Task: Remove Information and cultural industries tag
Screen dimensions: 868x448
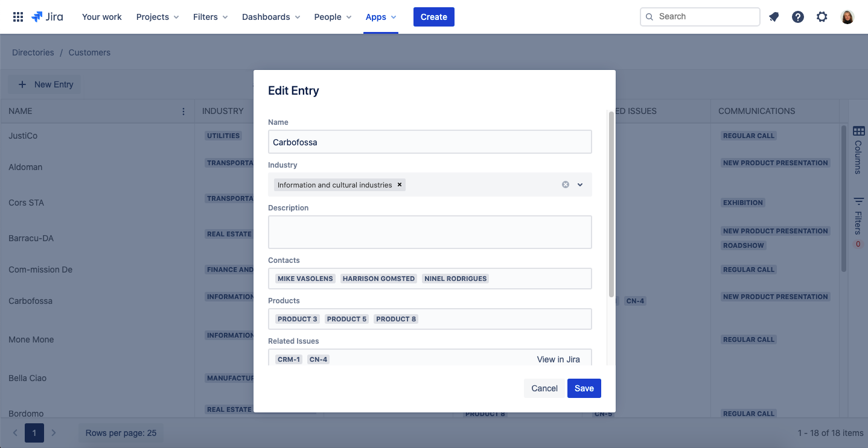Action: 400,185
